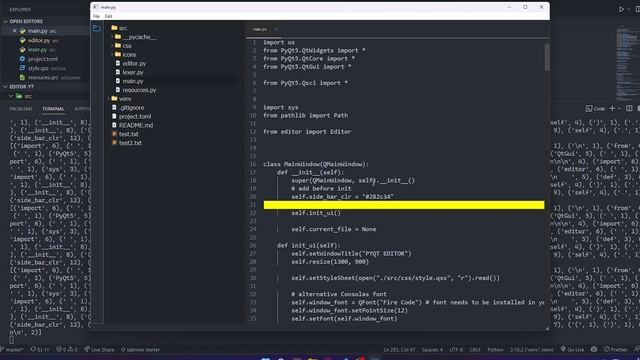Open test.txt in PyQt file tree
Viewport: 640px width, 360px height.
pyautogui.click(x=129, y=134)
